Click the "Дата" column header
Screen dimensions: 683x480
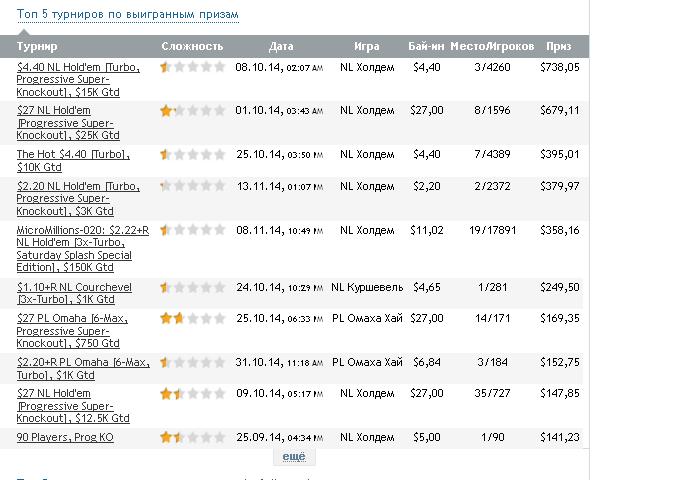coord(281,47)
